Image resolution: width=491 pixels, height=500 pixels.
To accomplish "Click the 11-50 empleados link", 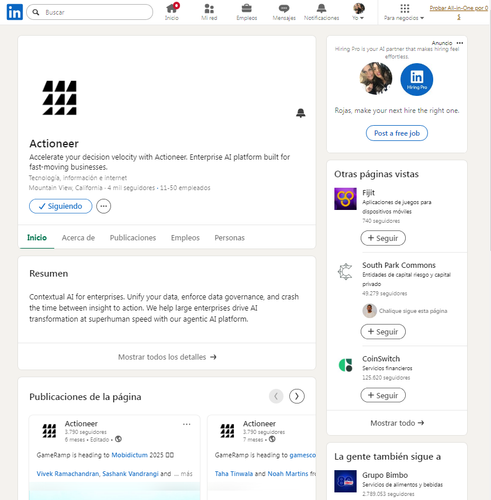I will 185,188.
